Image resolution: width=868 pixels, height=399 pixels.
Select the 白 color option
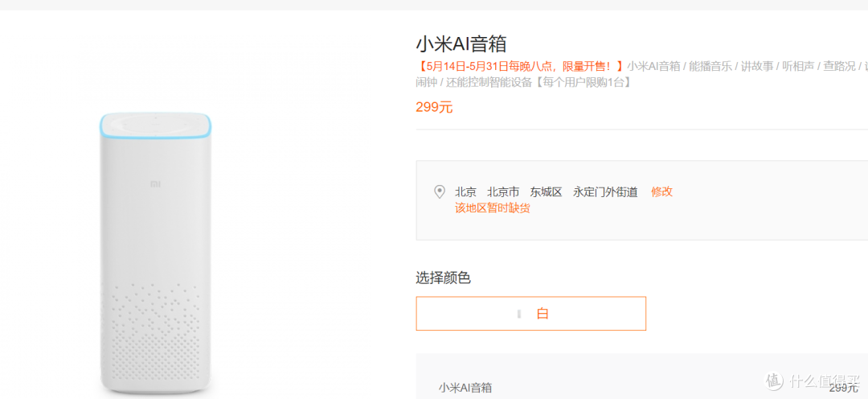point(531,314)
